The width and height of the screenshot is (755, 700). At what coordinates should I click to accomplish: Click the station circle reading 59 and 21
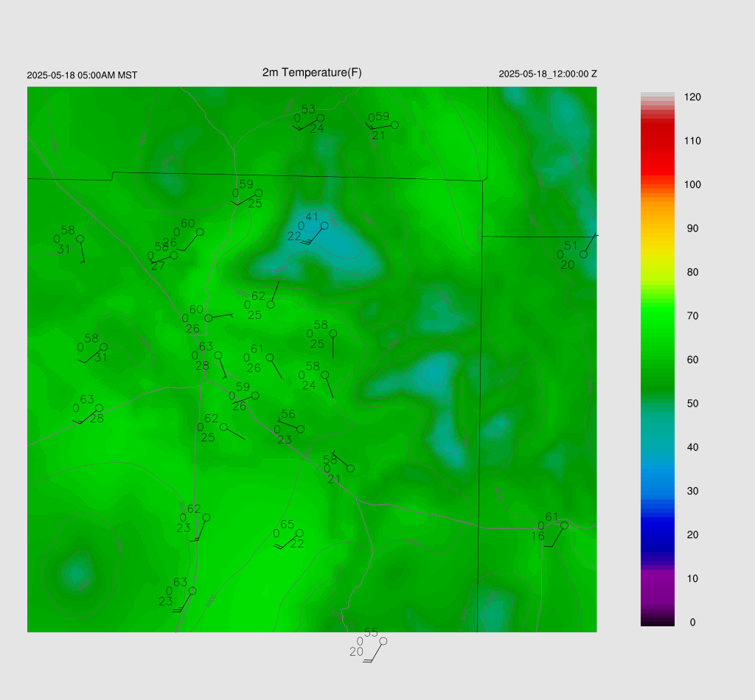pyautogui.click(x=395, y=125)
